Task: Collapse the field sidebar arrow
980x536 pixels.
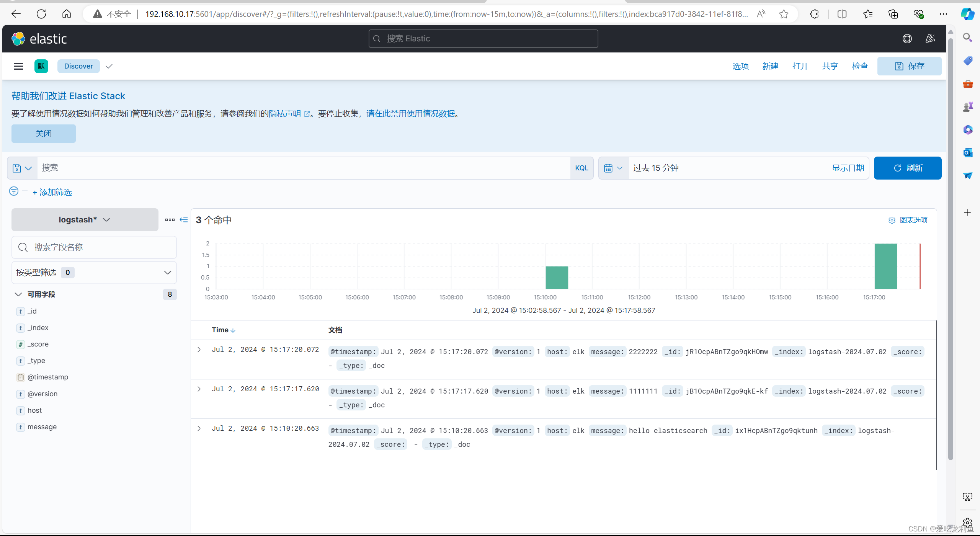Action: (x=184, y=220)
